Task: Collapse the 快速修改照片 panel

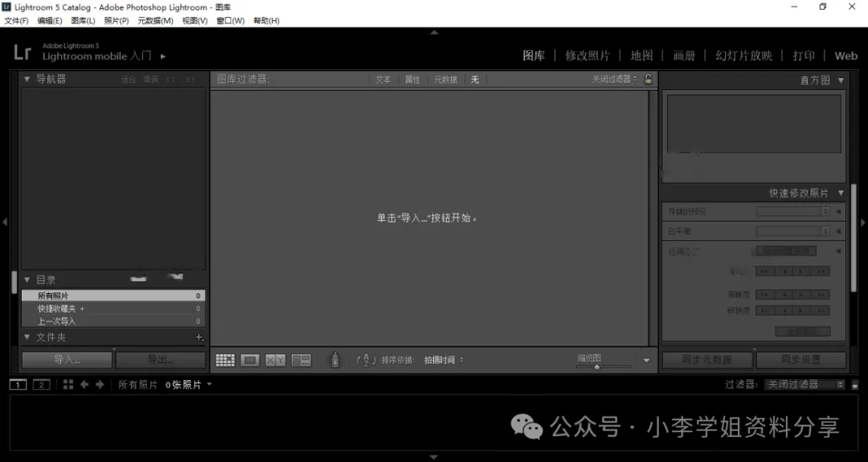Action: [841, 193]
